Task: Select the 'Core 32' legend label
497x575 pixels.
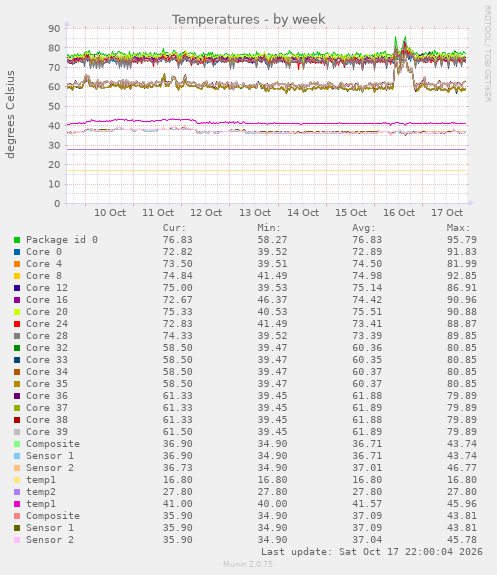Action: click(47, 348)
